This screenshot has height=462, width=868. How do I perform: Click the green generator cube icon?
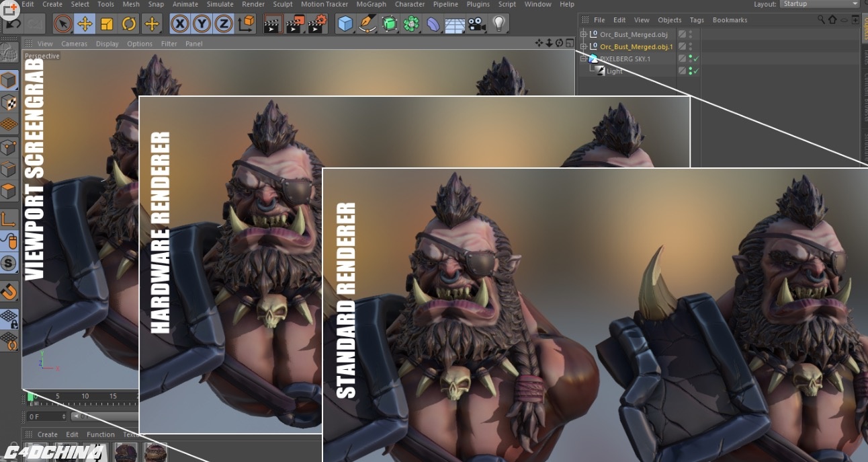[x=390, y=24]
